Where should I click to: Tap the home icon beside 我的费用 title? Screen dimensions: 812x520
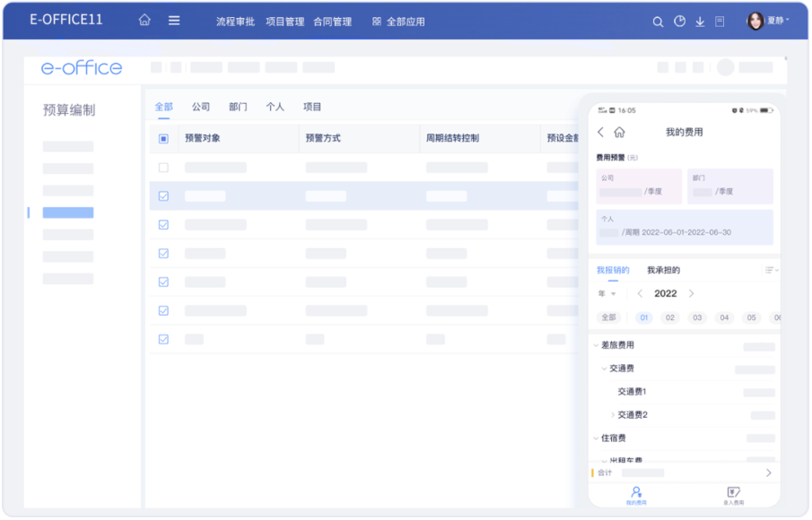click(619, 133)
